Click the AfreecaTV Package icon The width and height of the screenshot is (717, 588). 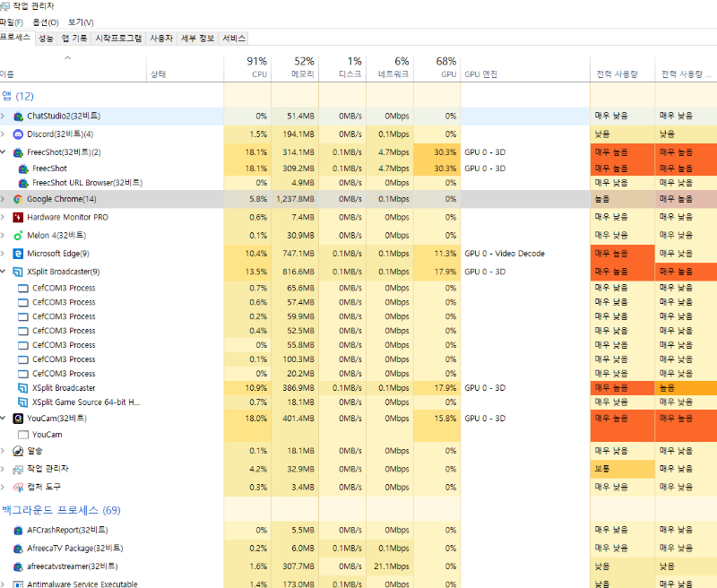(18, 549)
